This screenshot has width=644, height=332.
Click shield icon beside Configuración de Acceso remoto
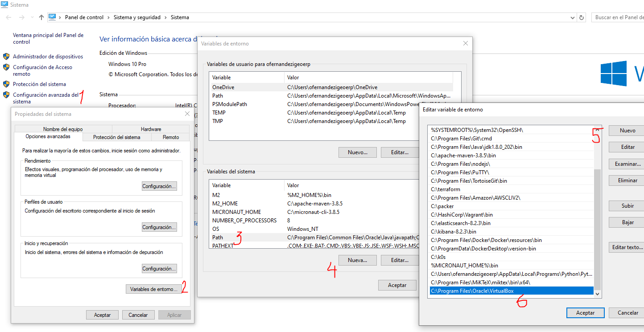click(6, 67)
